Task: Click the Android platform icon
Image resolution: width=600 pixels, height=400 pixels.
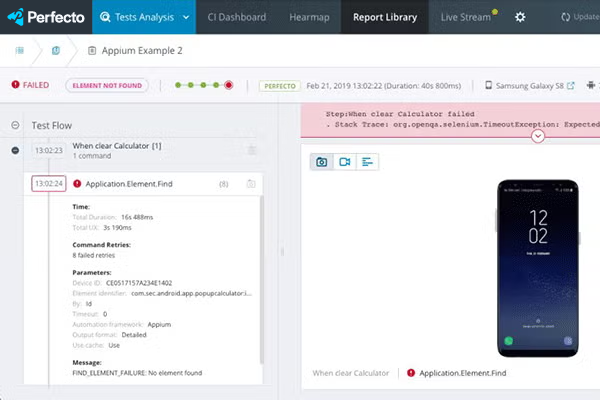Action: [x=591, y=85]
